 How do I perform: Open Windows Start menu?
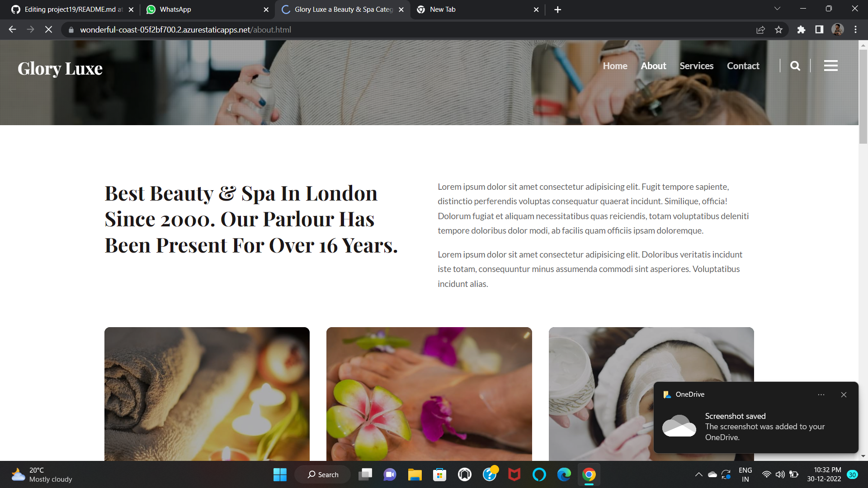point(280,474)
